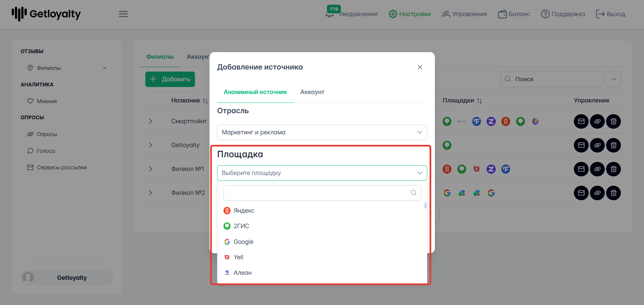Image resolution: width=644 pixels, height=305 pixels.
Task: Click the green Добавить button
Action: (x=170, y=79)
